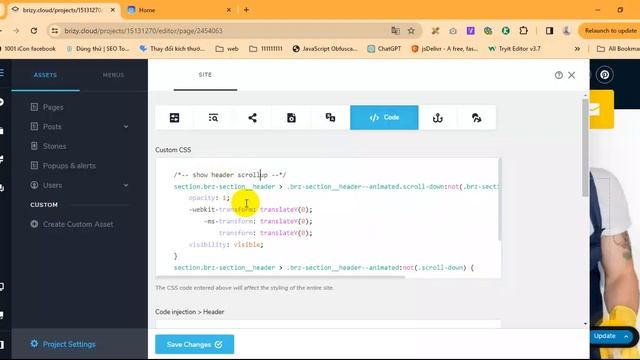Open the translation settings icon tab

[x=330, y=118]
